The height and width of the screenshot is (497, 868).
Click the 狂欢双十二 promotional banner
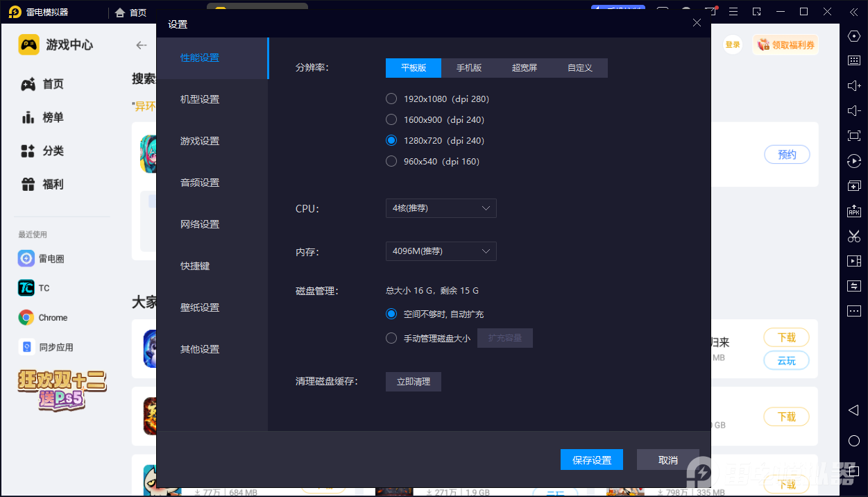(61, 389)
